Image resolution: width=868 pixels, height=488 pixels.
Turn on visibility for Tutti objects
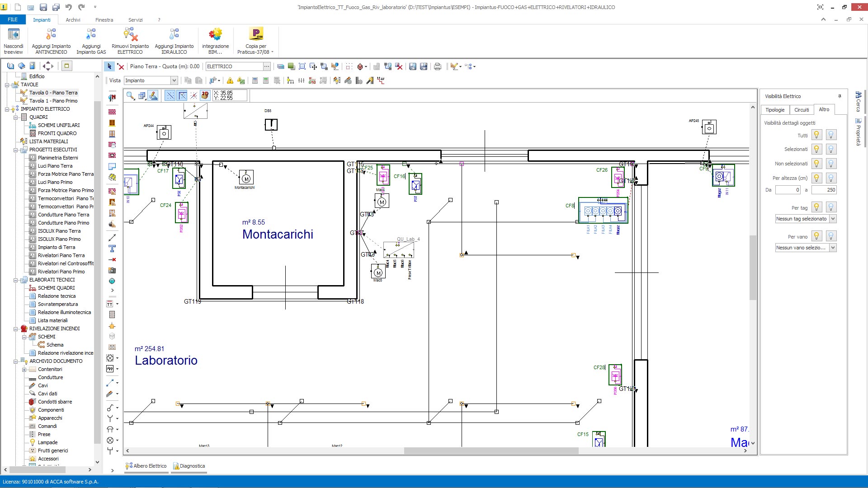point(816,135)
